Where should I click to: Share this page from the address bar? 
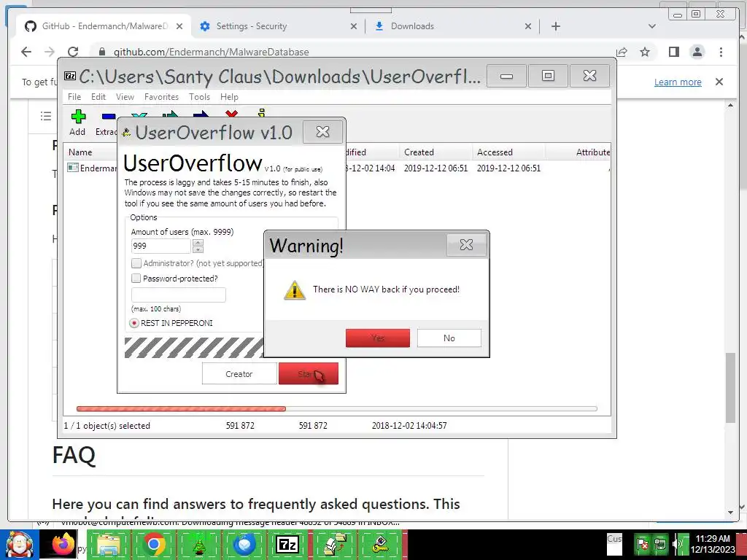click(x=622, y=52)
